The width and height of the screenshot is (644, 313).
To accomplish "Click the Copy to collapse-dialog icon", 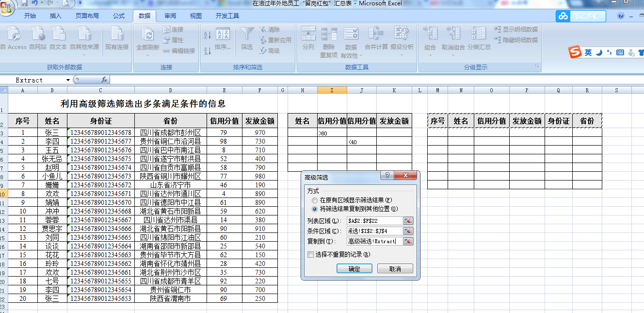I will coord(408,241).
